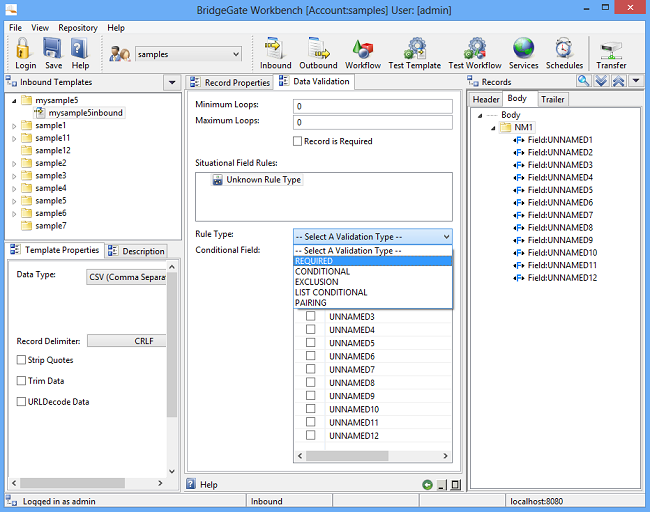Switch to the Trailer records tab
Viewport: 650px width, 512px height.
pyautogui.click(x=553, y=99)
